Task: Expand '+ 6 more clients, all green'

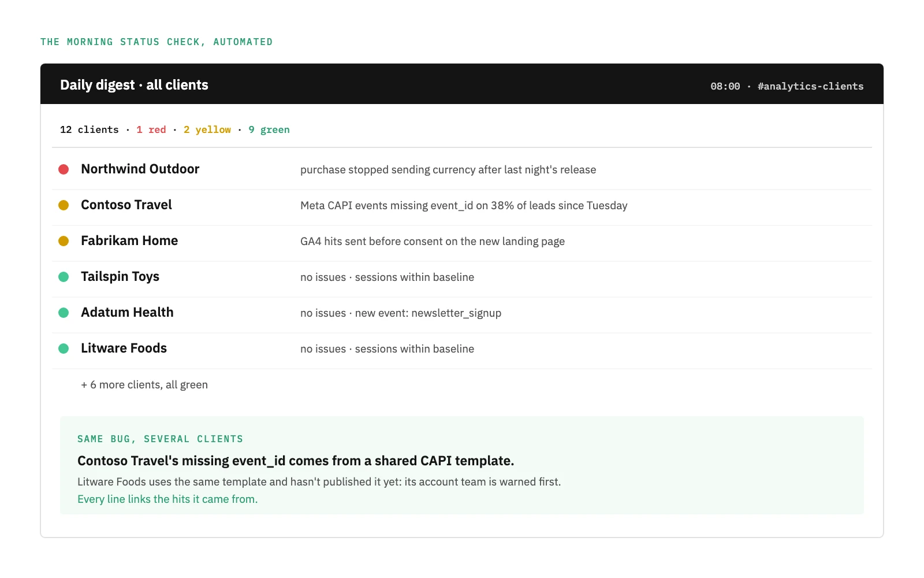Action: click(x=144, y=385)
